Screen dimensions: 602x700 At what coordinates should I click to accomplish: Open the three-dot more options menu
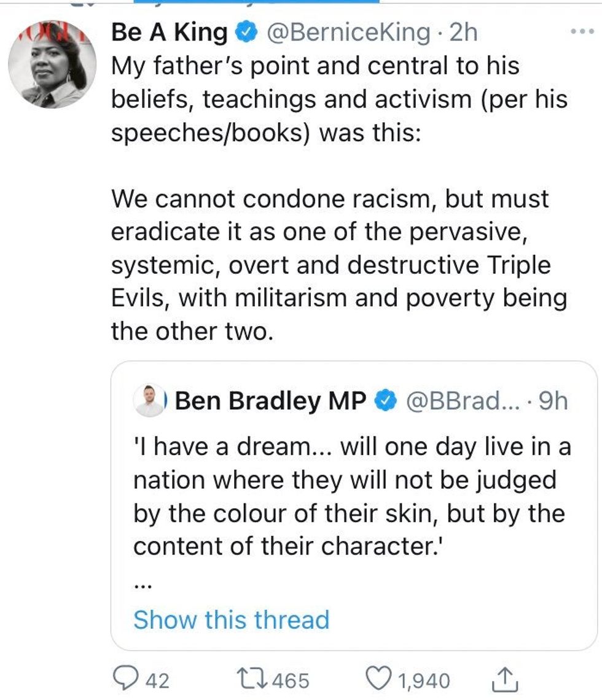coord(581,31)
